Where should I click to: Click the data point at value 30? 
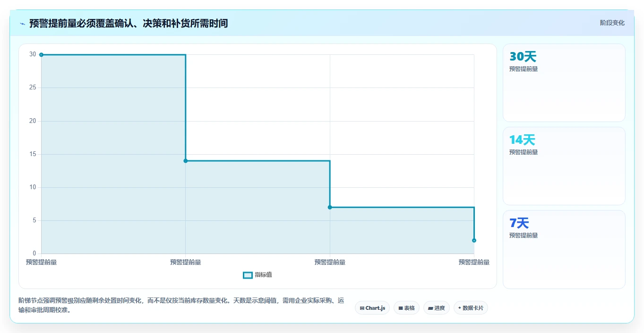pyautogui.click(x=41, y=55)
